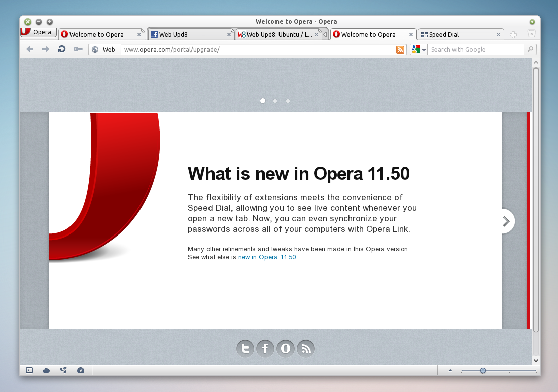
Task: Open the Opera main menu button
Action: 38,32
